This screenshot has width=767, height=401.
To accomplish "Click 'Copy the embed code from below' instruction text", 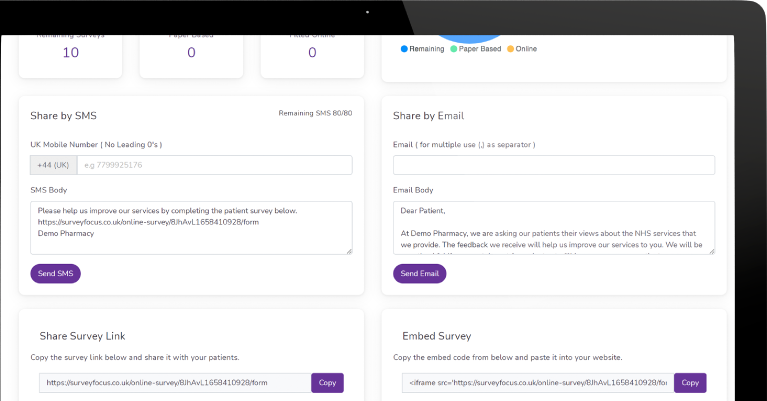I will click(x=508, y=357).
